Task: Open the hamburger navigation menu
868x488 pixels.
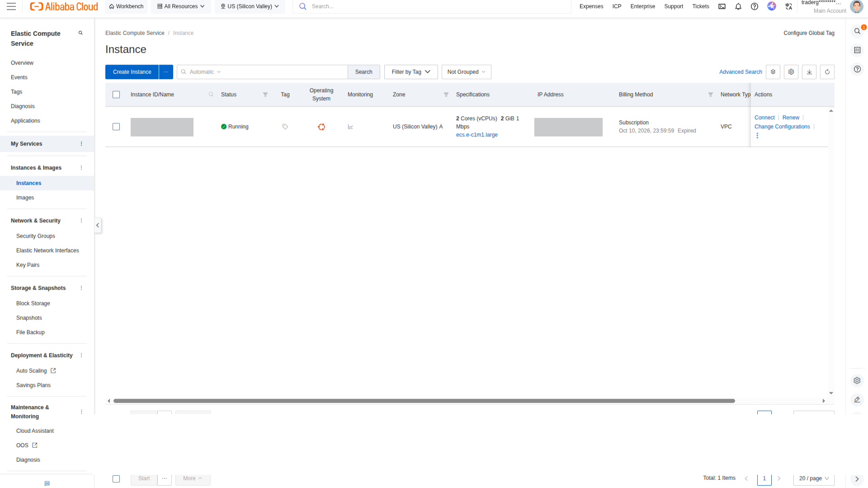Action: coord(11,6)
